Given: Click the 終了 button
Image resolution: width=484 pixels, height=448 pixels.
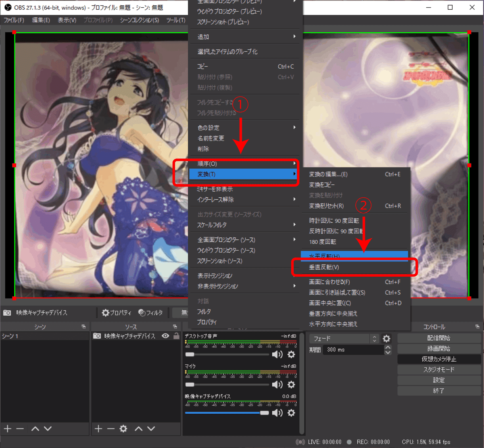Looking at the screenshot, I should (x=439, y=390).
